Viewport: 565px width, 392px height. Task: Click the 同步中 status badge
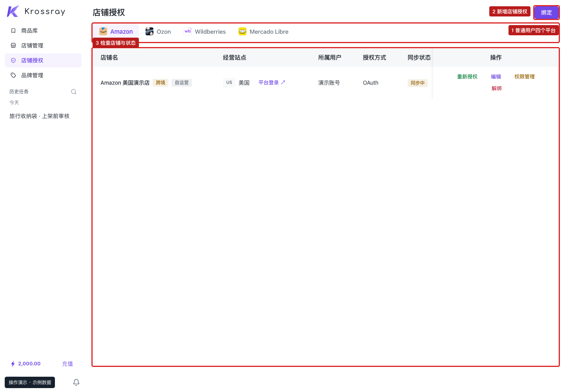[417, 83]
